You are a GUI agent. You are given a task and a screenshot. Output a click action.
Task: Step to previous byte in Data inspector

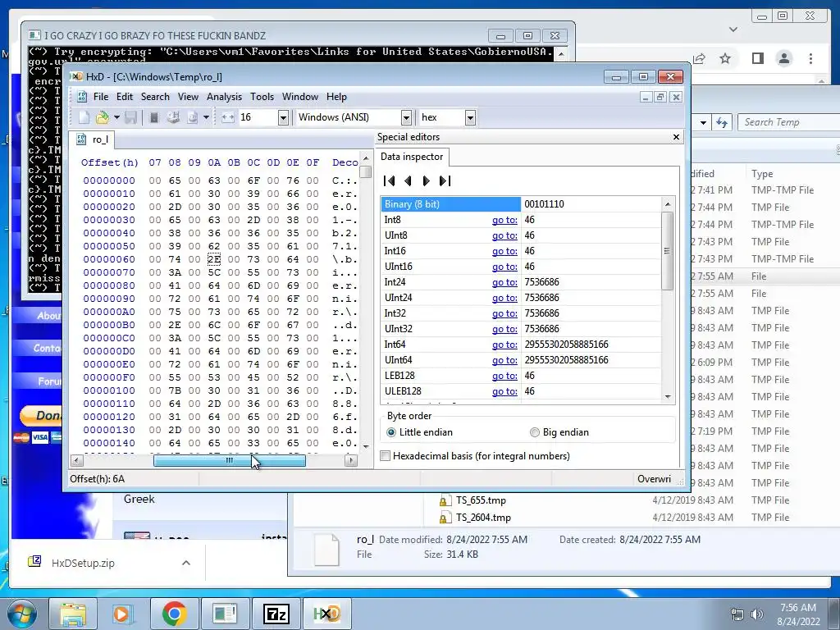pos(409,181)
